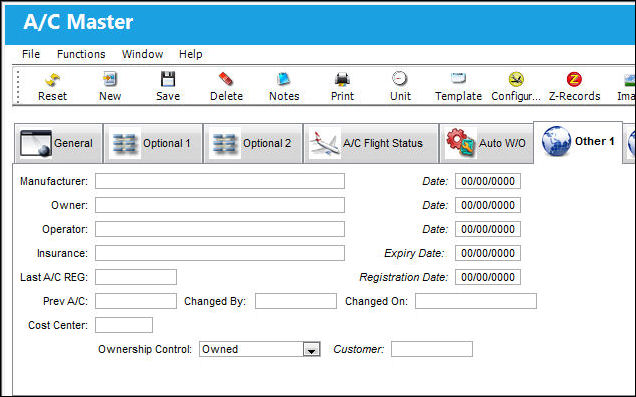Click the 'Ownership Control:' label

(145, 349)
